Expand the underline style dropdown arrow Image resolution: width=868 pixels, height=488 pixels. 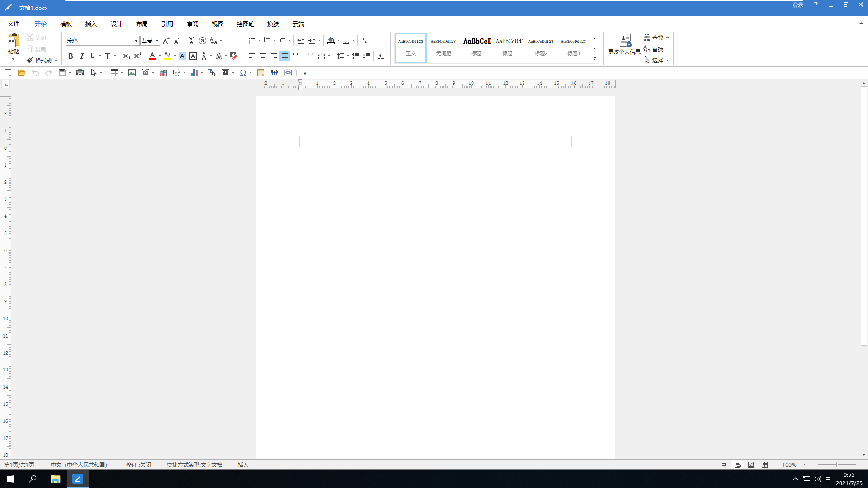pyautogui.click(x=100, y=56)
